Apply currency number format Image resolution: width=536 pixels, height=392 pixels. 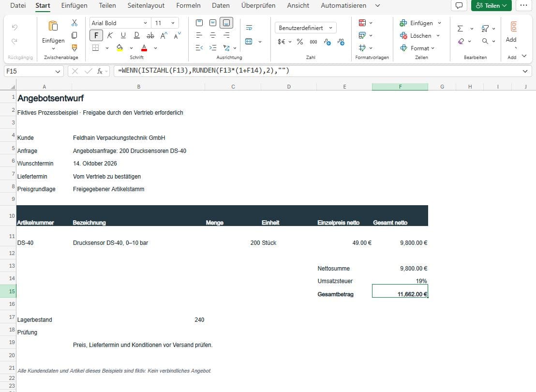[x=282, y=42]
